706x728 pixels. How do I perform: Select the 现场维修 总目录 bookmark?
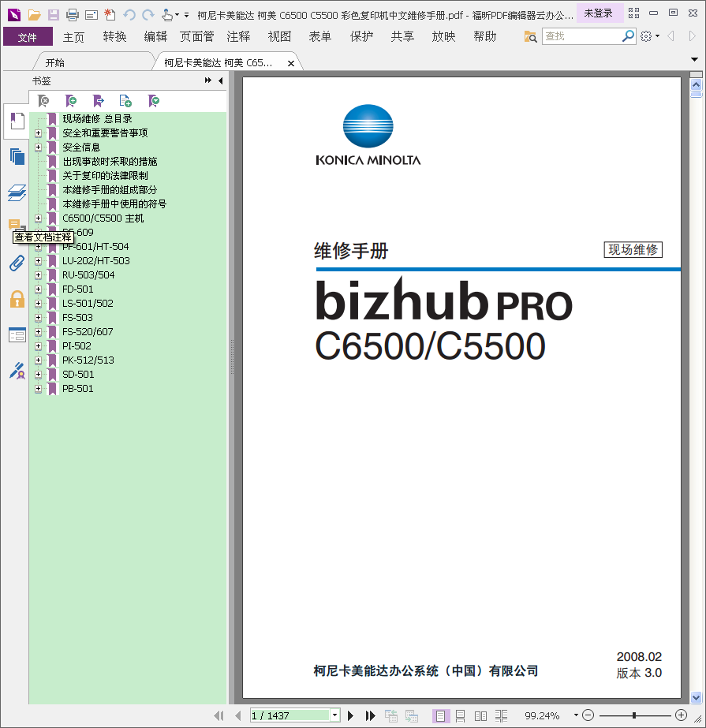point(98,119)
